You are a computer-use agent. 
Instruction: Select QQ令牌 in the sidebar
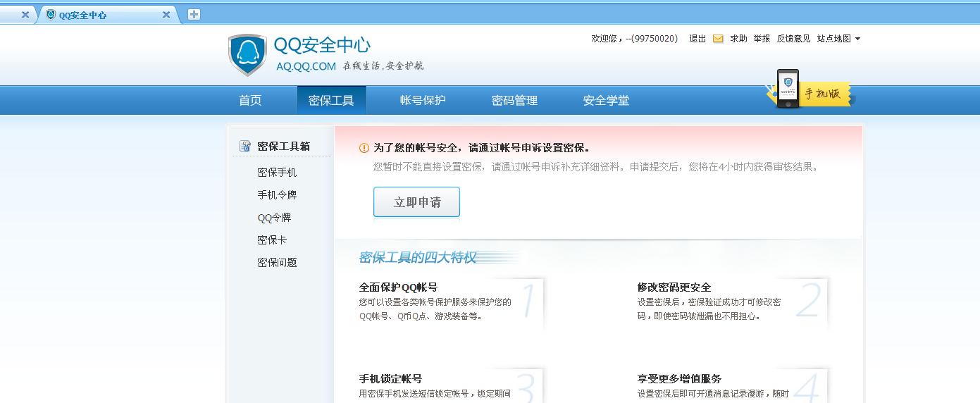[x=274, y=218]
